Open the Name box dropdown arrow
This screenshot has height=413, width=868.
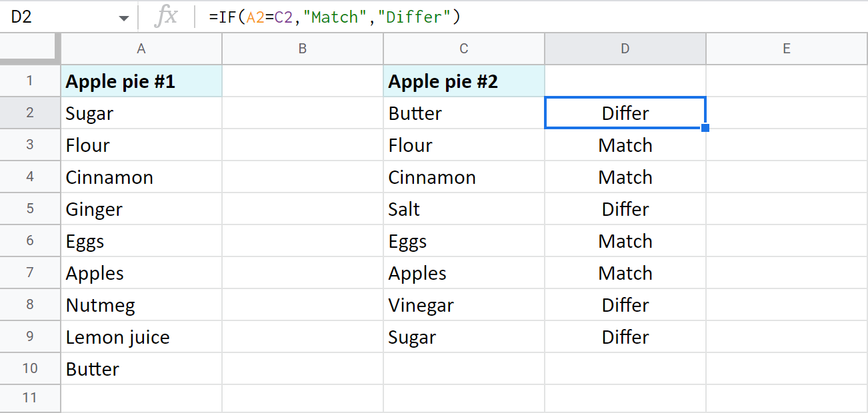click(x=124, y=18)
